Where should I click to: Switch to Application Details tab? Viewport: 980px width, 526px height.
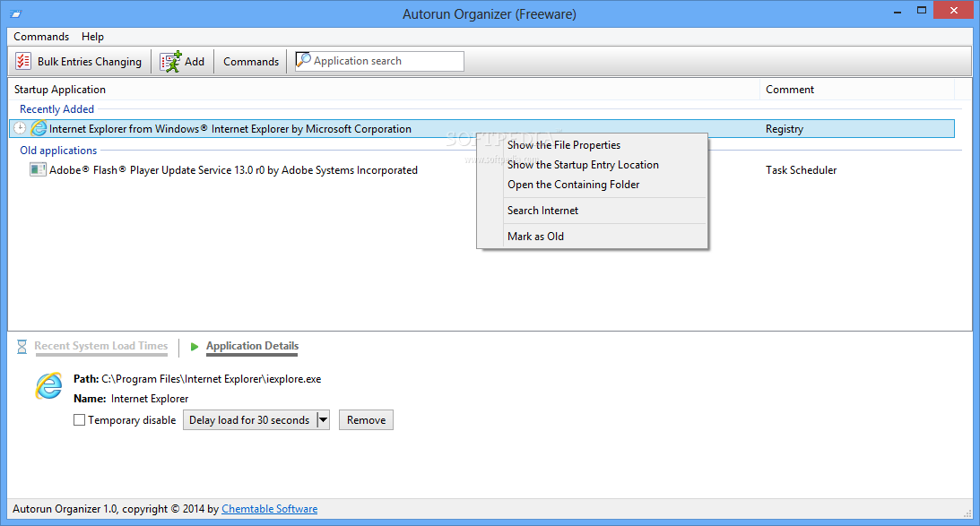pos(253,346)
